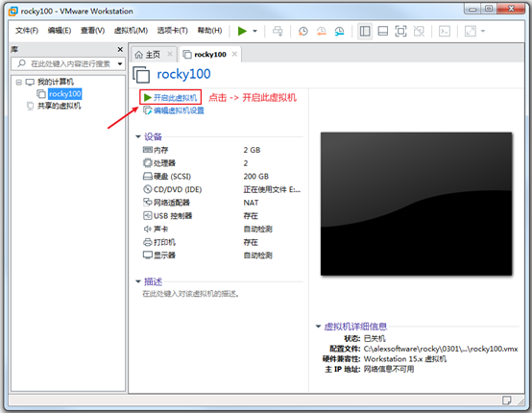Open stretch display dropdown arrow
The image size is (532, 413).
483,32
